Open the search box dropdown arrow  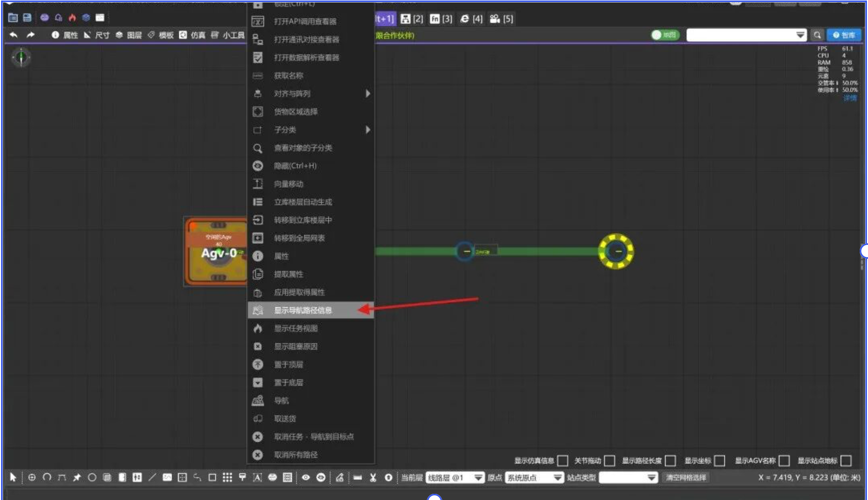[x=800, y=35]
